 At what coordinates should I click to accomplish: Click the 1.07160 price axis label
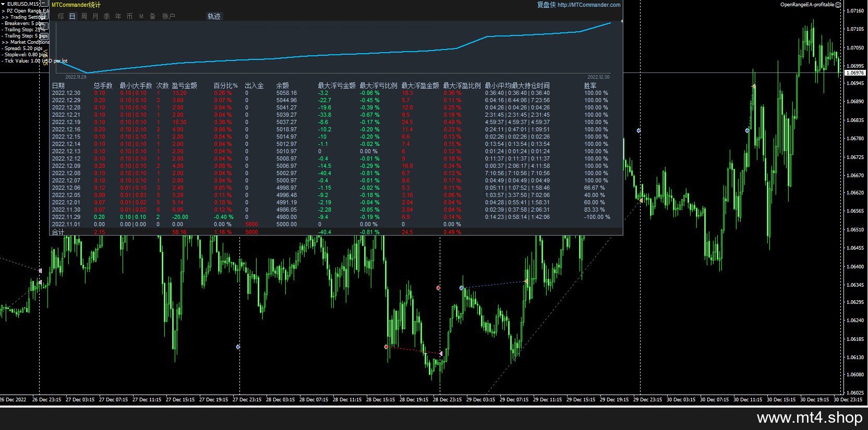[x=854, y=10]
